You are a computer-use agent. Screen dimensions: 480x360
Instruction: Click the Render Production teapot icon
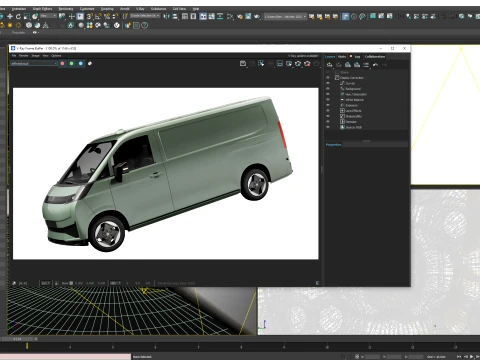(257, 16)
